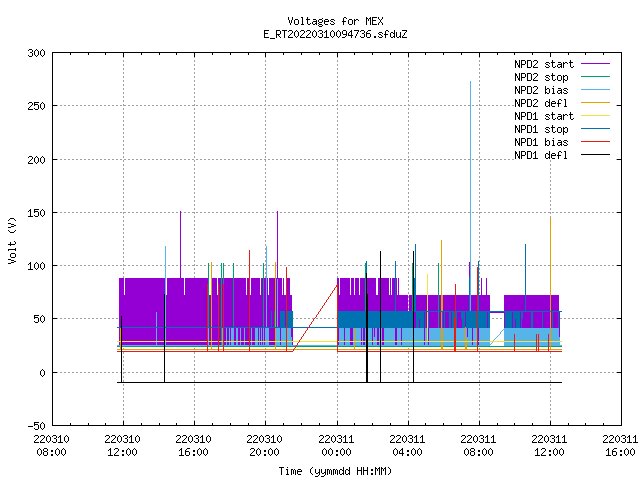640x480 pixels.
Task: Click the '220311 00:00' x-axis tick label
Action: tap(336, 446)
